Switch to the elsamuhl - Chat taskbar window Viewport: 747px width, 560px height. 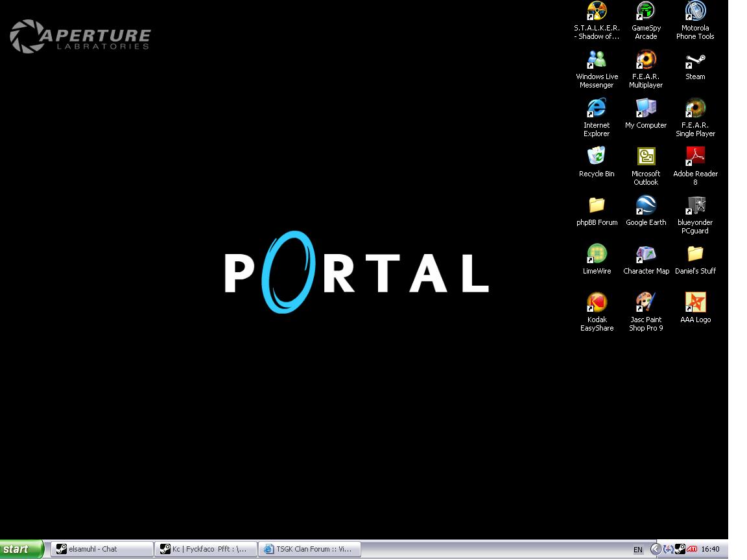(x=102, y=549)
